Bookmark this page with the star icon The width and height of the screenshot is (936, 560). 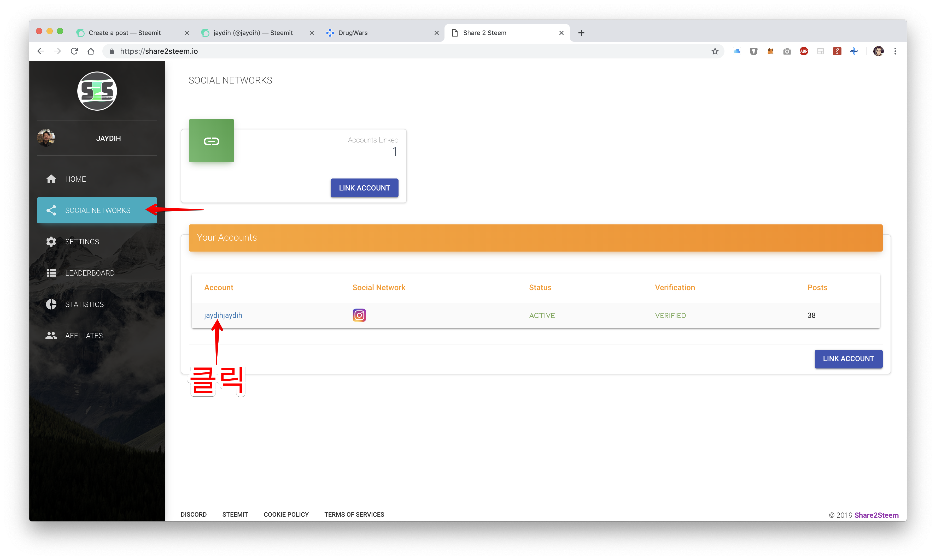coord(715,51)
